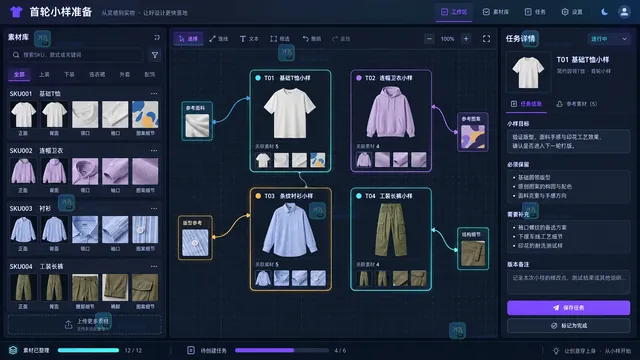Toggle dark mode with moon icon
Viewport: 640px width, 360px height.
(x=604, y=12)
